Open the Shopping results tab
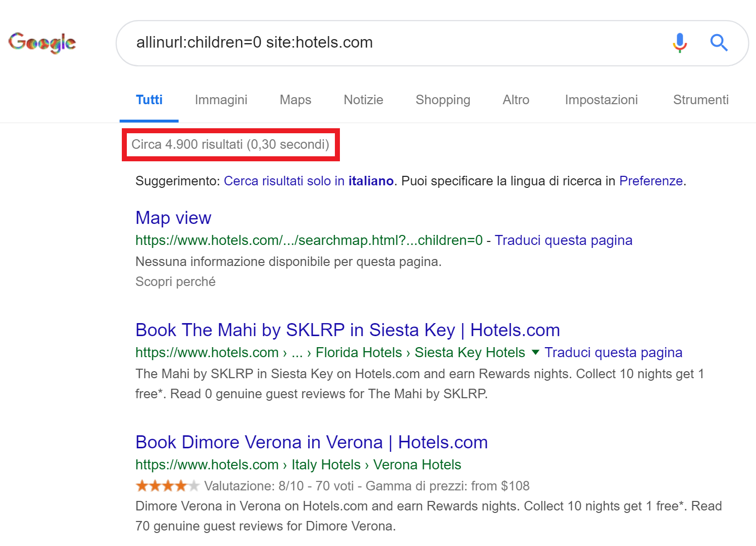756x546 pixels. click(x=443, y=100)
